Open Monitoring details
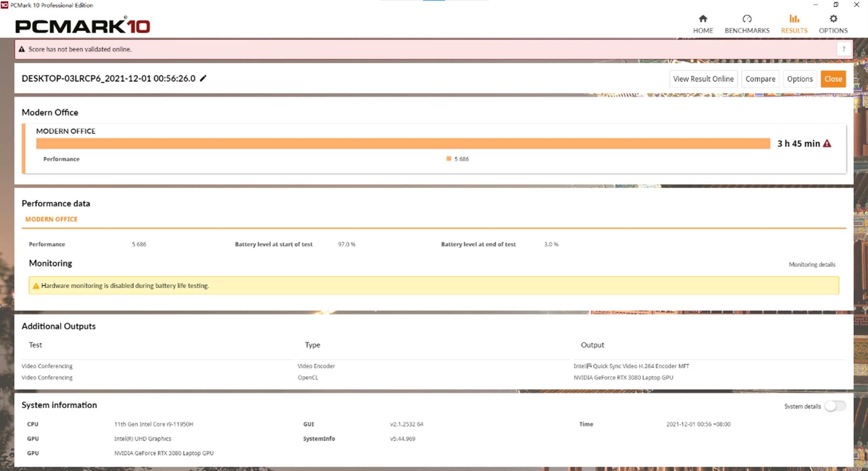The height and width of the screenshot is (471, 868). 812,265
